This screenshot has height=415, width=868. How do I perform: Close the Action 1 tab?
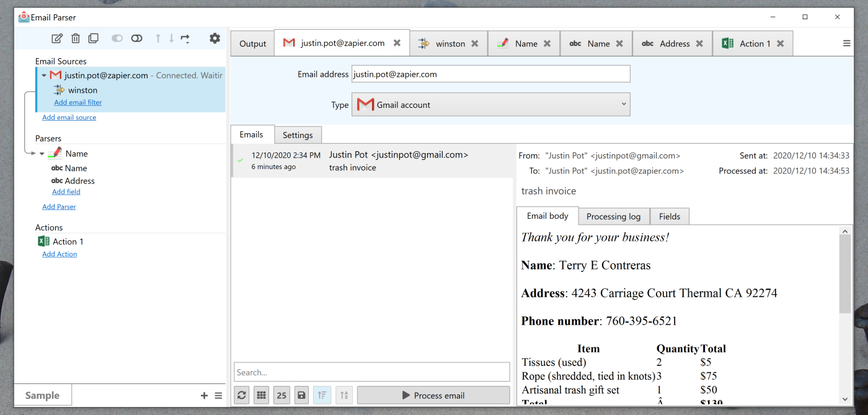pyautogui.click(x=780, y=44)
